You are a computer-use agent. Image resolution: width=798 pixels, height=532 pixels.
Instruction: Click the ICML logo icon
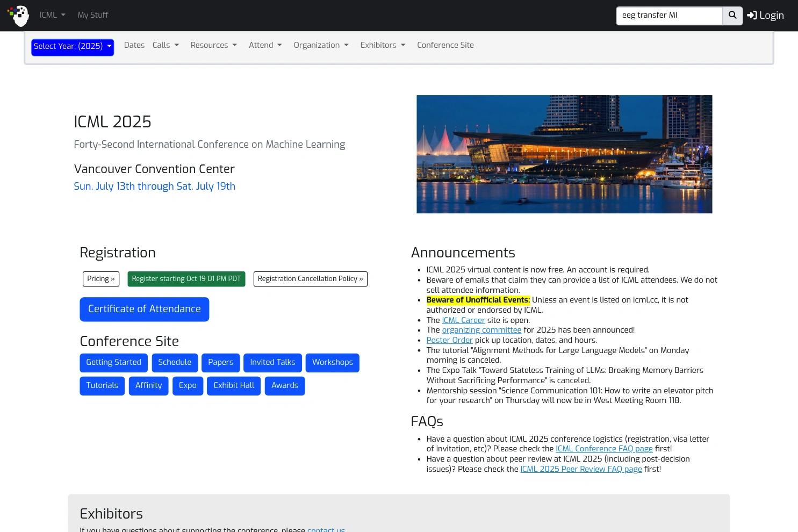click(x=18, y=16)
